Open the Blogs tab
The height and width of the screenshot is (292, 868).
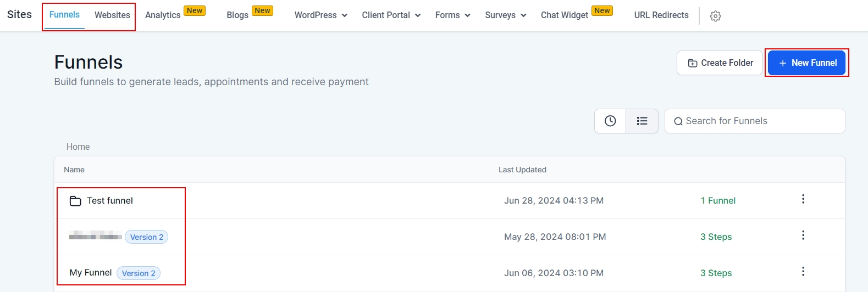coord(237,15)
